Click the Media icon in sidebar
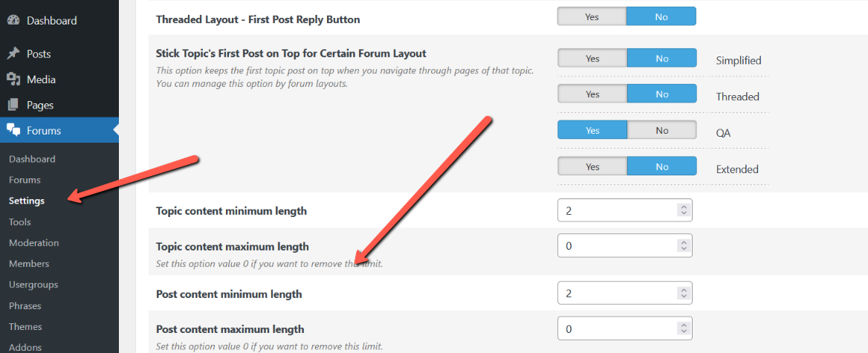868x353 pixels. coord(13,80)
